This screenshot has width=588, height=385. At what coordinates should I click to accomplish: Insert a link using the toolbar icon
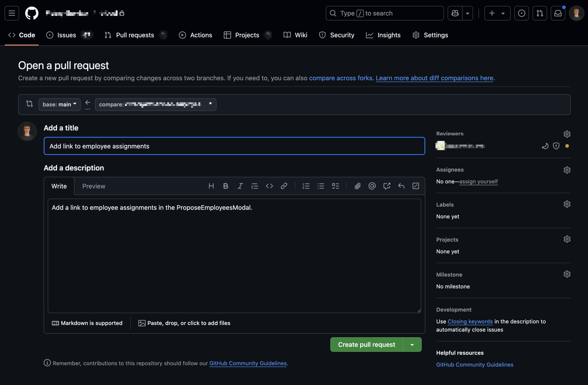(284, 186)
